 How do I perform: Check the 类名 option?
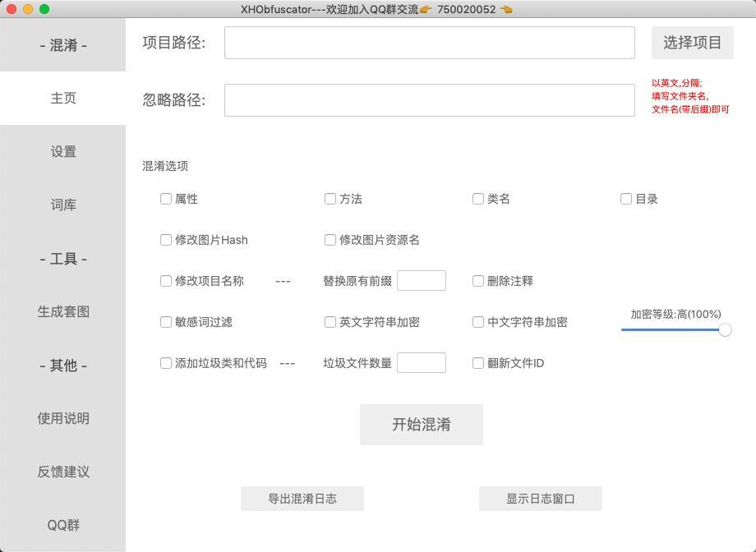click(477, 198)
